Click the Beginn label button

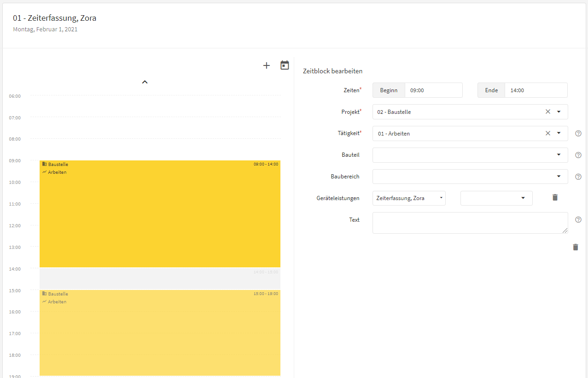click(x=389, y=90)
